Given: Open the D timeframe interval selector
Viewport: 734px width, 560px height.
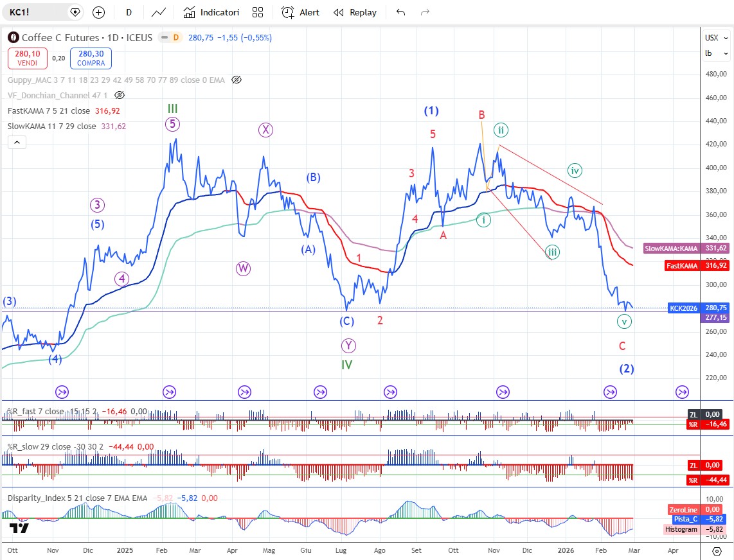Looking at the screenshot, I should (129, 12).
